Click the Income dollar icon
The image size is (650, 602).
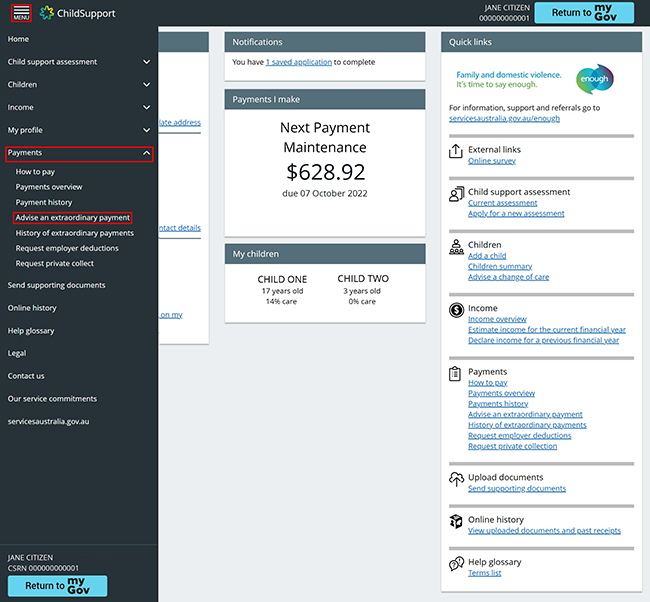[456, 310]
